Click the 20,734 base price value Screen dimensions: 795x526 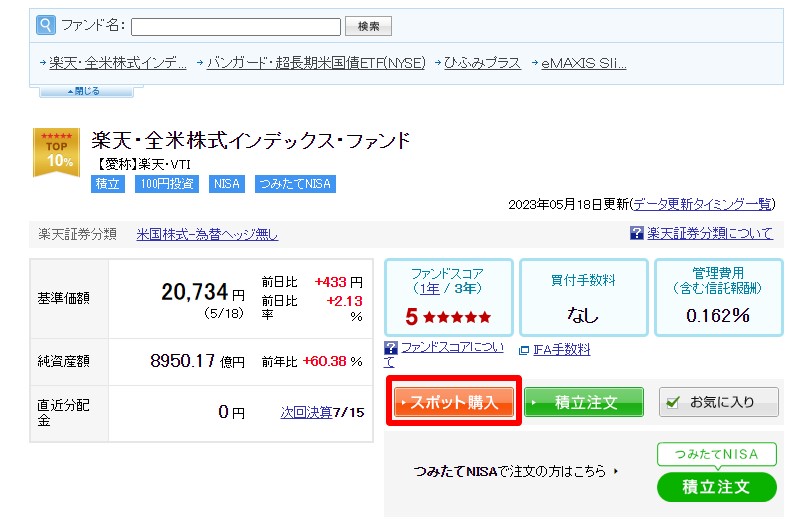point(195,292)
